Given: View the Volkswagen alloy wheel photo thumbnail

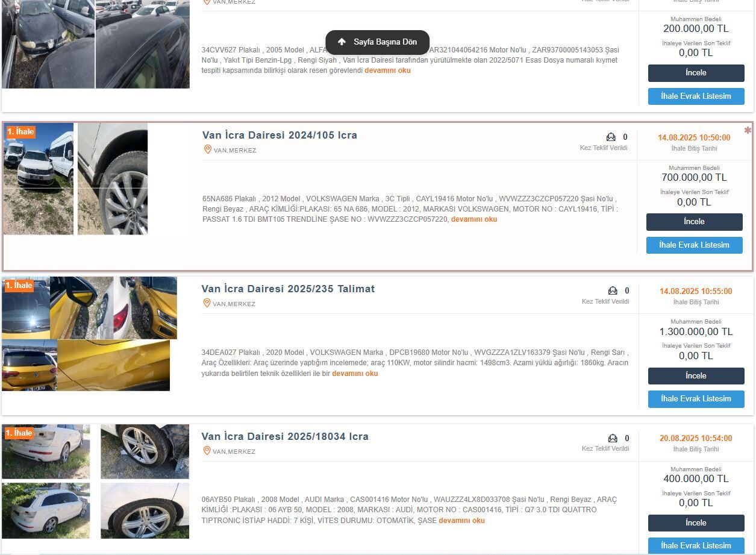Looking at the screenshot, I should [x=113, y=179].
